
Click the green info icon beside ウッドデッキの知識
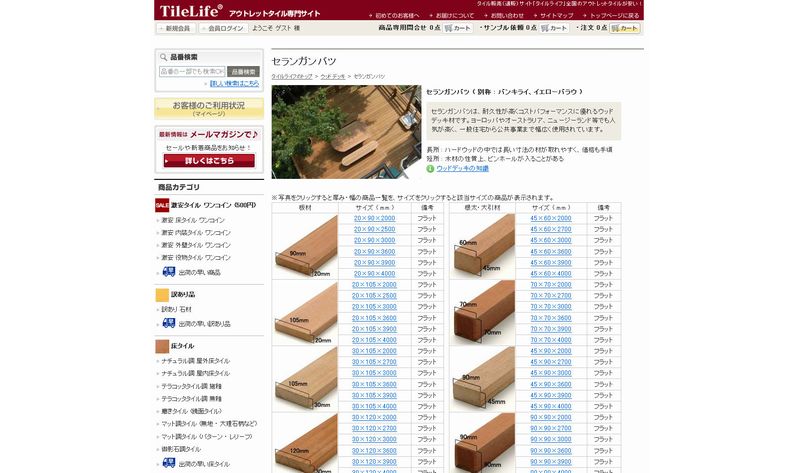pyautogui.click(x=431, y=169)
